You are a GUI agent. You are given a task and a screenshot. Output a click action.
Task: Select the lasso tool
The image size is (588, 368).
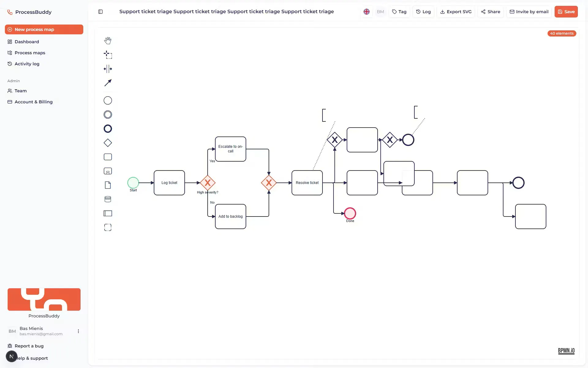point(108,55)
